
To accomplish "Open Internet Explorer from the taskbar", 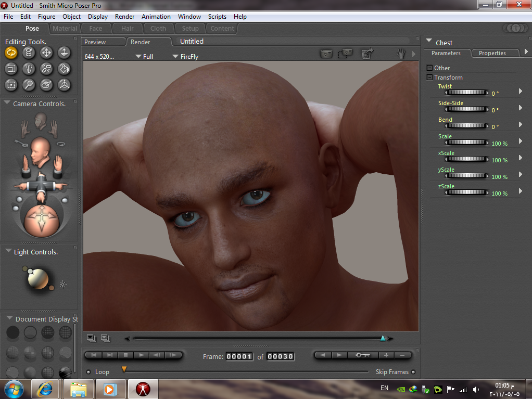I will pyautogui.click(x=45, y=389).
